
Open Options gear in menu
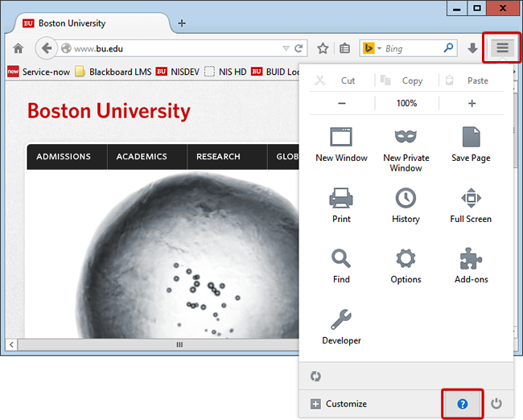(406, 266)
